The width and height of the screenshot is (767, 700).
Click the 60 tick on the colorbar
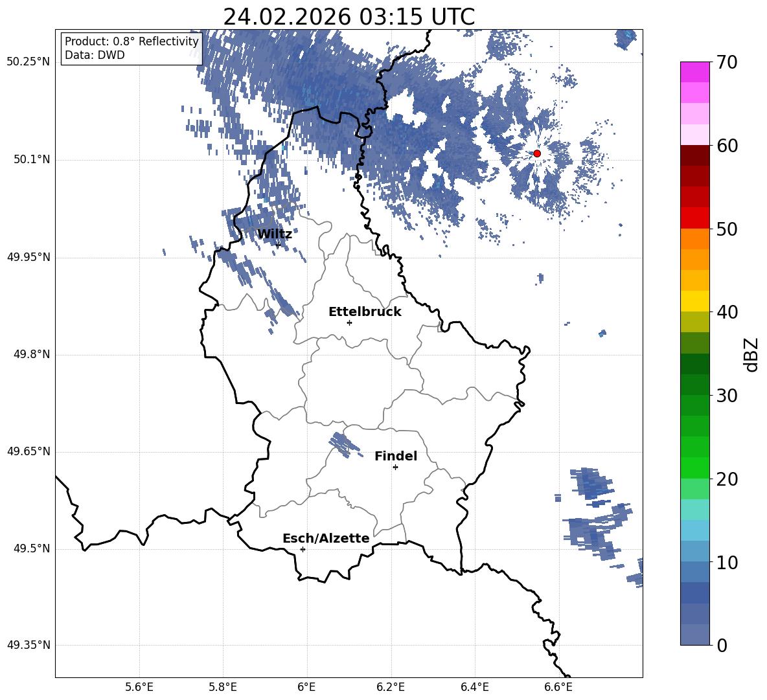click(726, 146)
